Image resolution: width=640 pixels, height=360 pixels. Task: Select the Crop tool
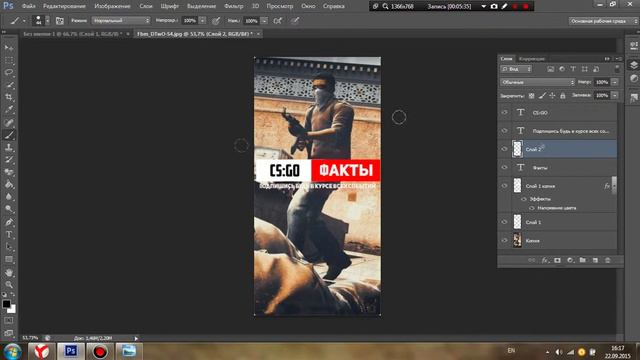[9, 97]
